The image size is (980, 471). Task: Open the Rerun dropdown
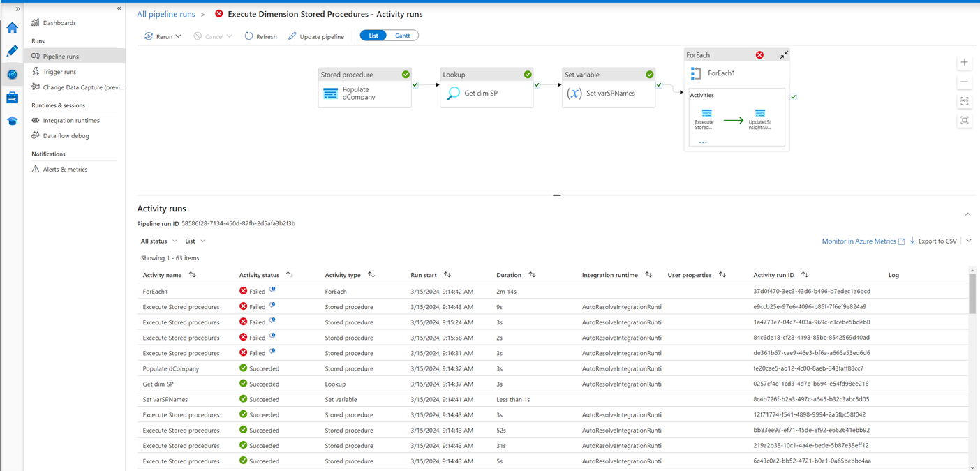click(x=163, y=36)
